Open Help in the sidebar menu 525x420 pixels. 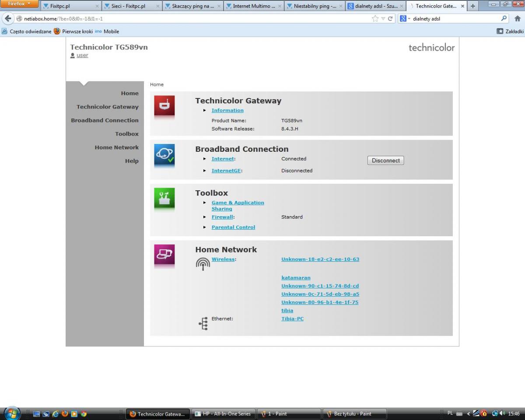[132, 161]
